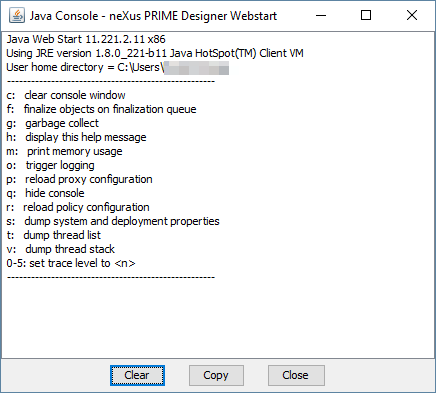This screenshot has width=436, height=393.
Task: Click the Copy button
Action: tap(216, 376)
